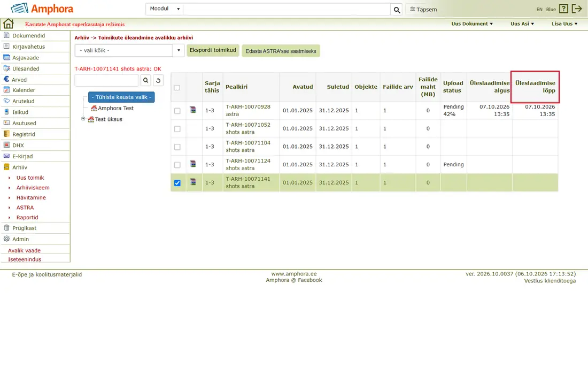The image size is (588, 368).
Task: Open the Moodul dropdown
Action: 165,9
